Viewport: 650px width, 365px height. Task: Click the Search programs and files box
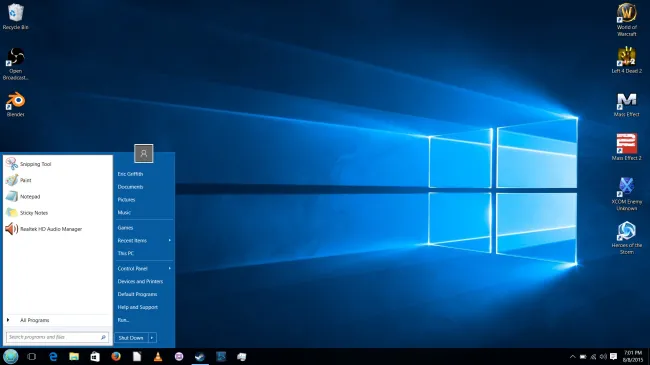click(57, 337)
